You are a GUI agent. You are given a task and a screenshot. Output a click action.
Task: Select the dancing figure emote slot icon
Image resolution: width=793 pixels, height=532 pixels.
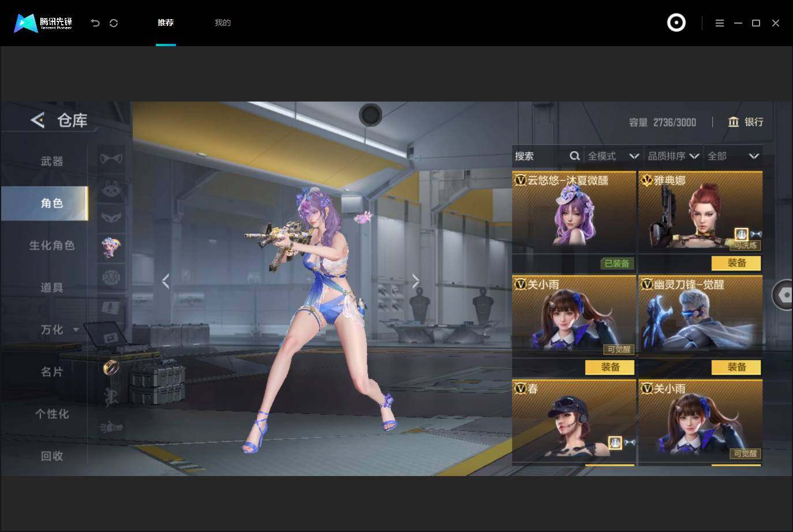111,397
